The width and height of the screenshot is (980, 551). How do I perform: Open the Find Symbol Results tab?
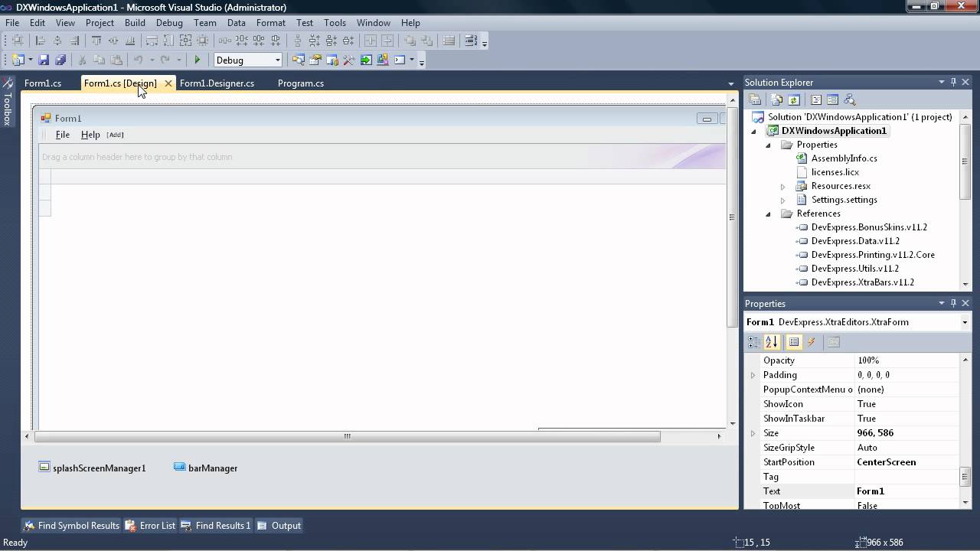click(x=71, y=526)
